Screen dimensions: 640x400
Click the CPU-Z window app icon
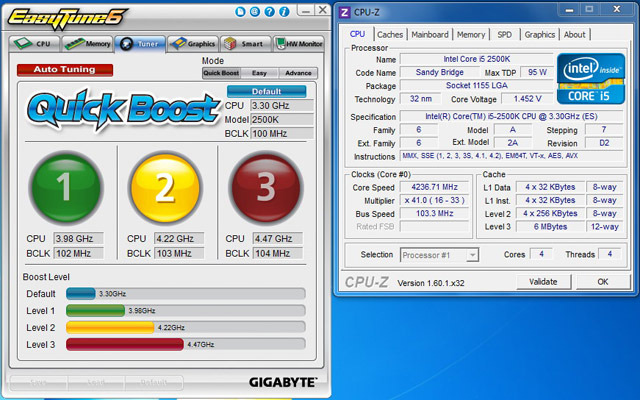pyautogui.click(x=345, y=12)
